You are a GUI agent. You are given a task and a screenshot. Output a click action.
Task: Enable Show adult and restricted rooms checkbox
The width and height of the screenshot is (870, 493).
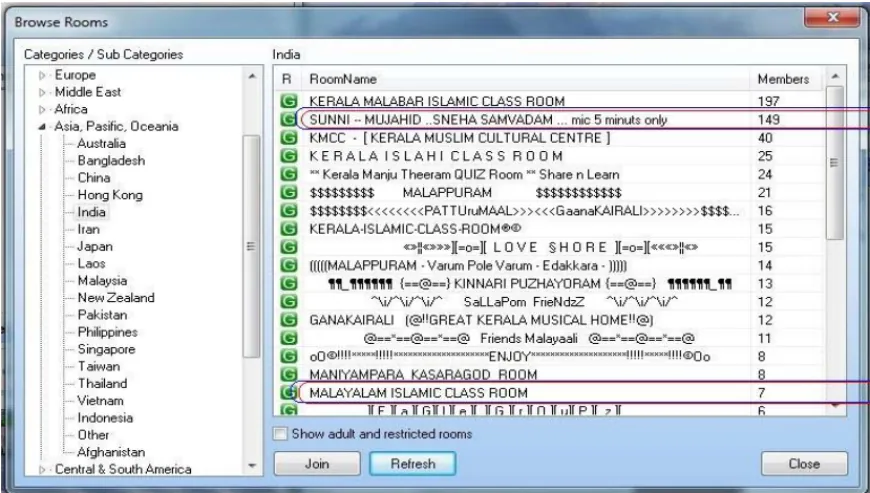point(281,433)
